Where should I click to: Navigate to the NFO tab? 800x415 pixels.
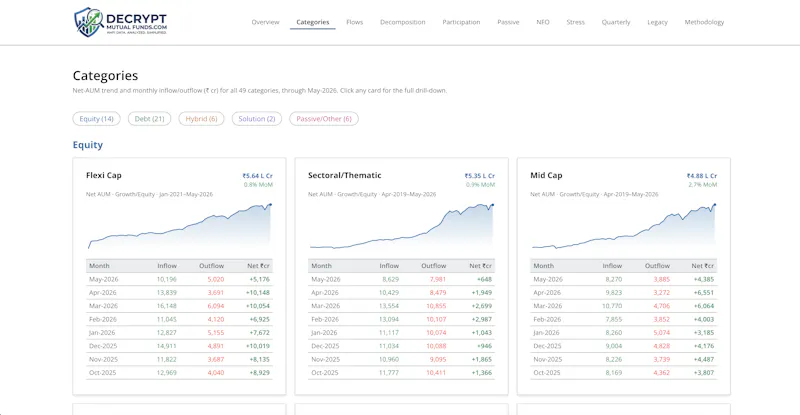click(543, 22)
